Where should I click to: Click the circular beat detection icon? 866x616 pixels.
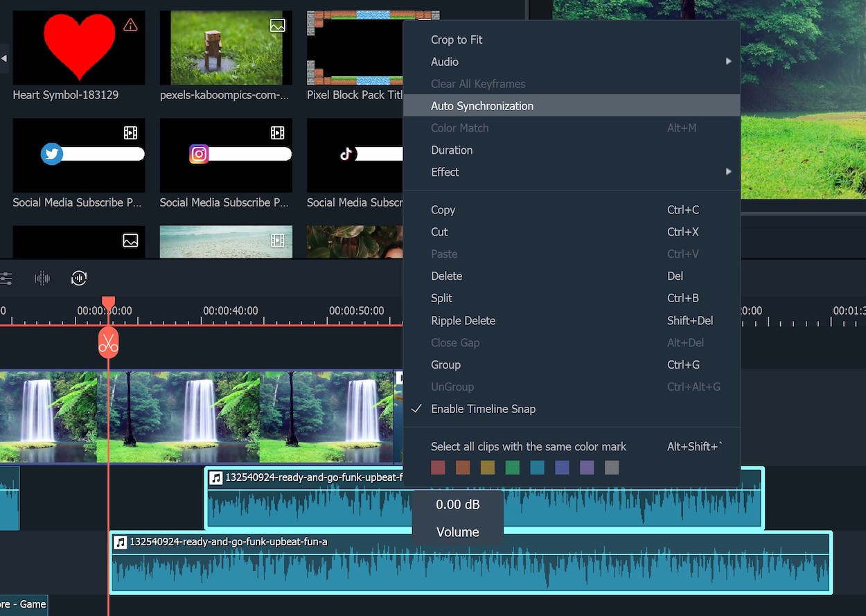[79, 279]
